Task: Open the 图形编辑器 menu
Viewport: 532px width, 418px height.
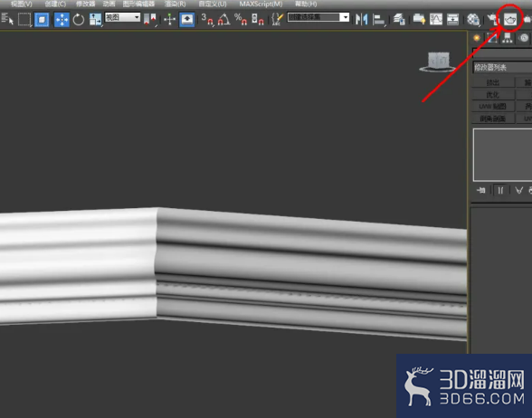Action: click(138, 4)
